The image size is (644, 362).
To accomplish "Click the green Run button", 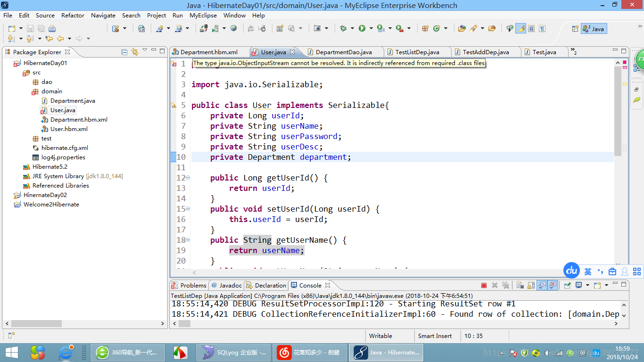I will tap(362, 28).
